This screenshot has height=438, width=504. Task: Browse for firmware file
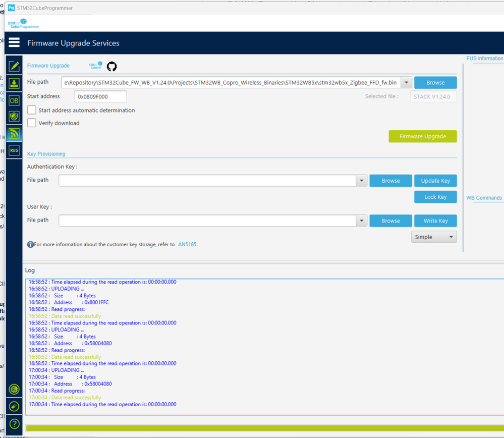435,83
